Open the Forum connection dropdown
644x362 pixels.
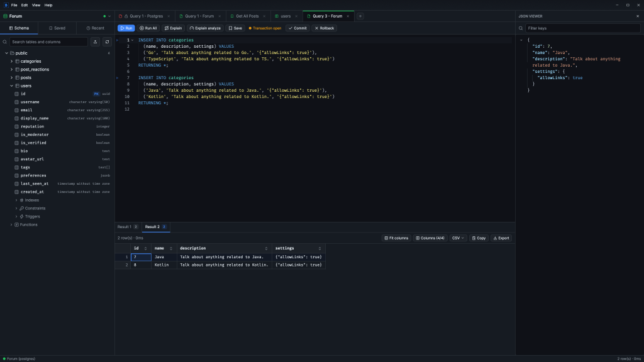(x=109, y=16)
